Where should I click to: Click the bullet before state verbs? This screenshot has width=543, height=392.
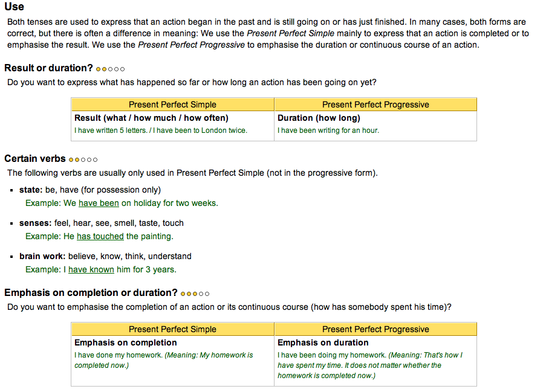point(11,190)
